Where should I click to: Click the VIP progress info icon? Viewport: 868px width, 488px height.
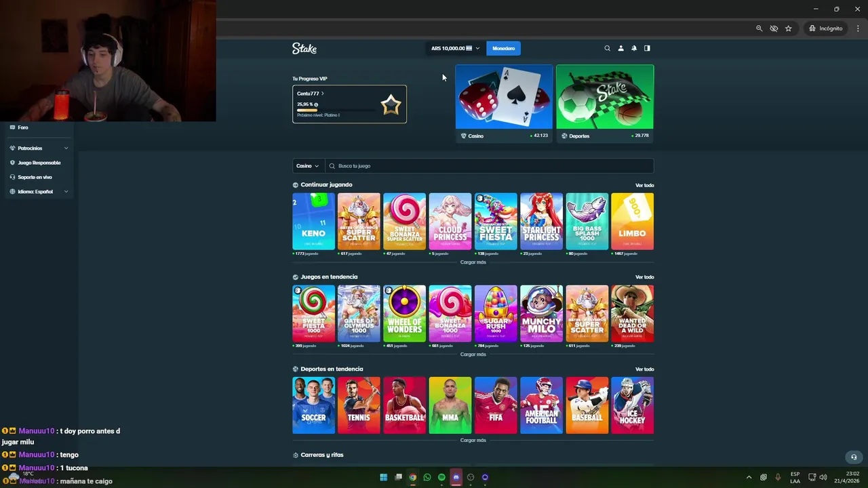(x=316, y=104)
